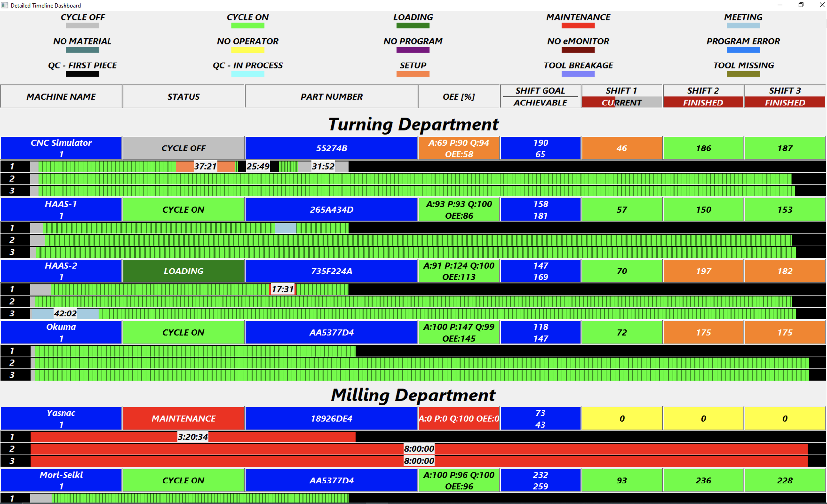Click the 25:49 black timeline segment
This screenshot has height=504, width=827.
(258, 166)
